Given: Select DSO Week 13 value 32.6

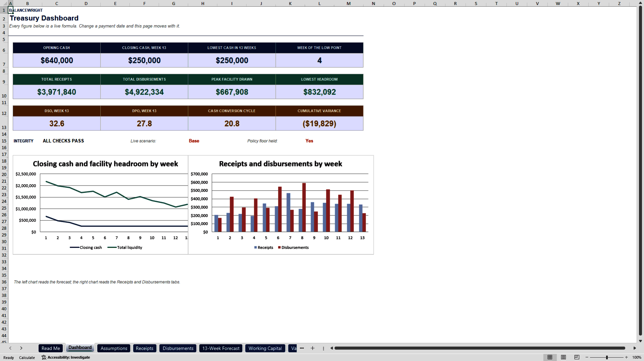Looking at the screenshot, I should click(x=57, y=123).
